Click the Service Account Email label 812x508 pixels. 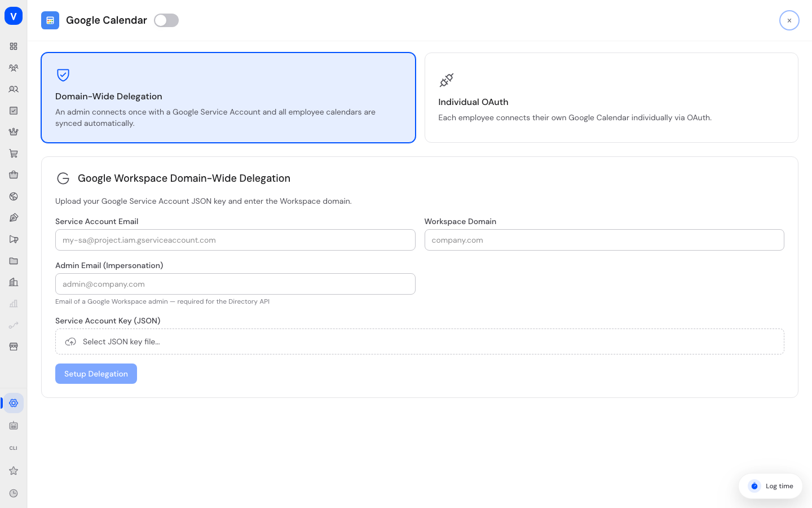(x=96, y=221)
